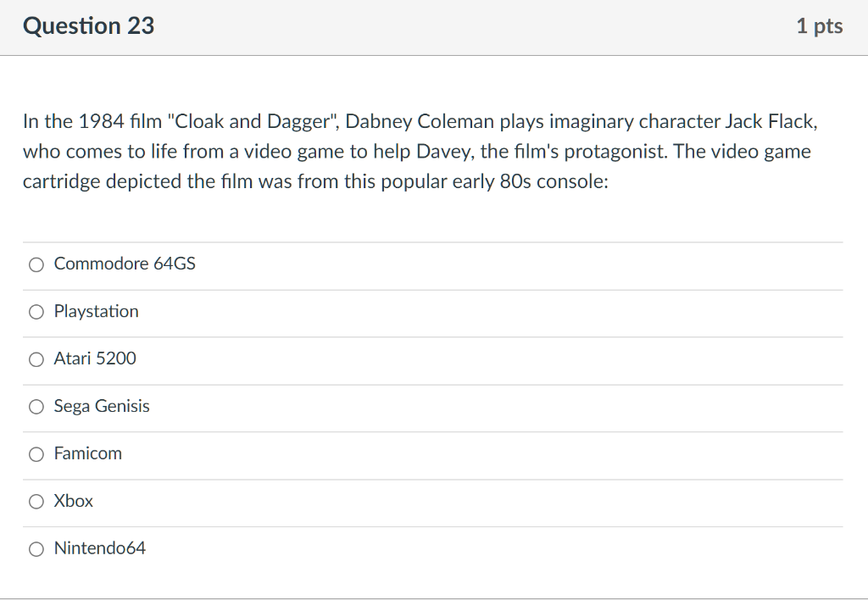Click the Playstation answer label
This screenshot has width=868, height=600.
(x=96, y=311)
